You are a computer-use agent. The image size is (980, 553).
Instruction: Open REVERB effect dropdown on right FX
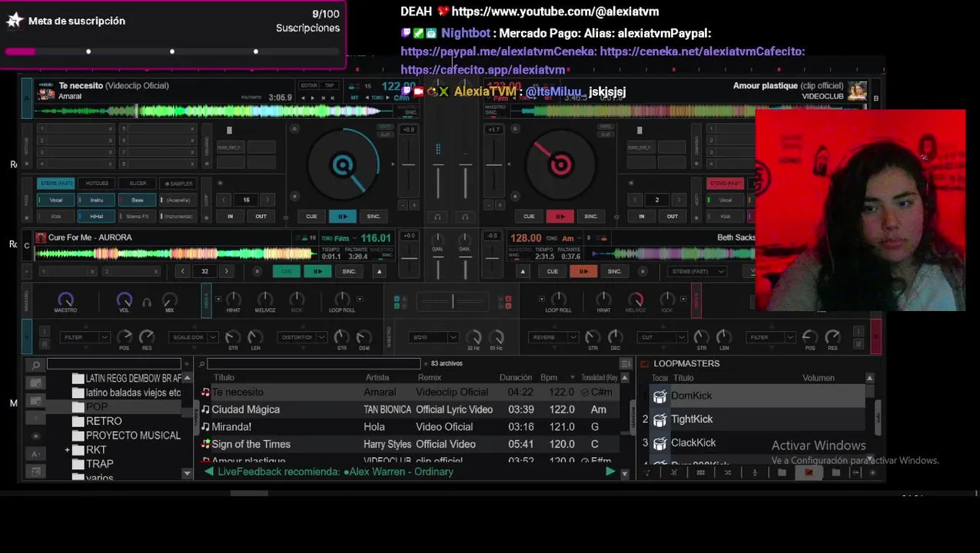click(553, 337)
